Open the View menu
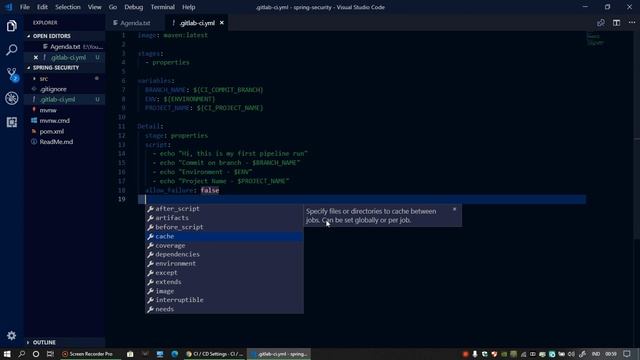The image size is (640, 360). click(x=95, y=7)
